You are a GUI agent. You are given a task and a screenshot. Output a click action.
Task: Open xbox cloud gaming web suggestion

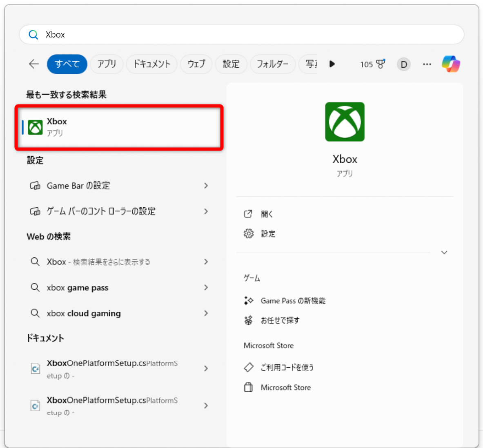point(119,313)
